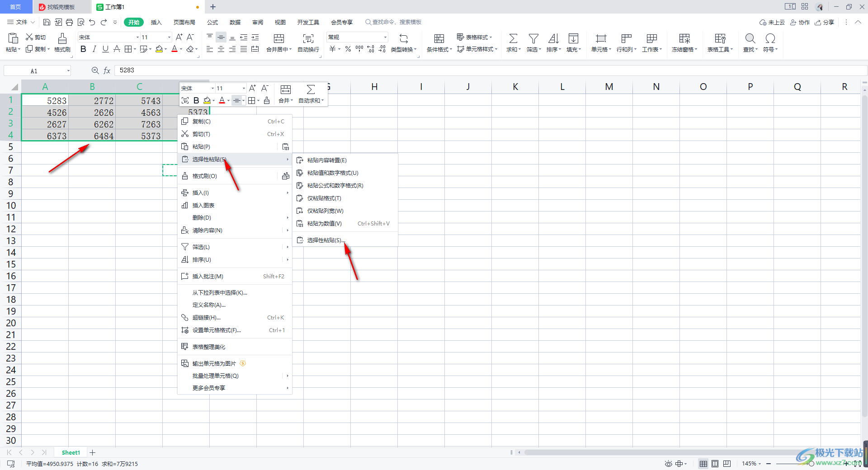Select 粘贴内容转置(E) in submenu
868x470 pixels.
coord(345,160)
